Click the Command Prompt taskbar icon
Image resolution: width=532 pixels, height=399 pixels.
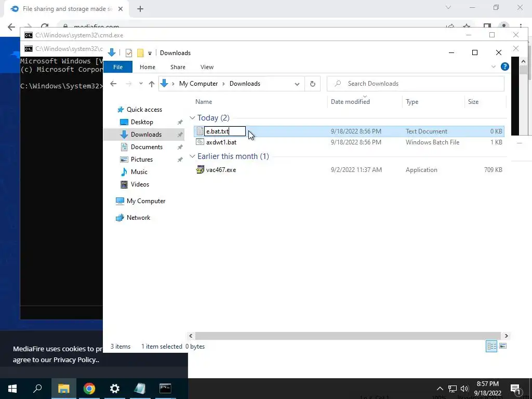[x=165, y=389]
